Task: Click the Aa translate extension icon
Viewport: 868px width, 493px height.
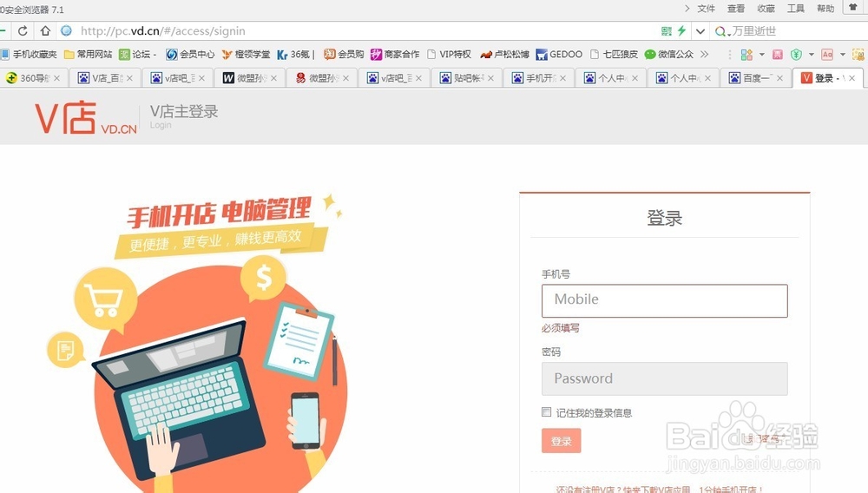Action: [827, 54]
